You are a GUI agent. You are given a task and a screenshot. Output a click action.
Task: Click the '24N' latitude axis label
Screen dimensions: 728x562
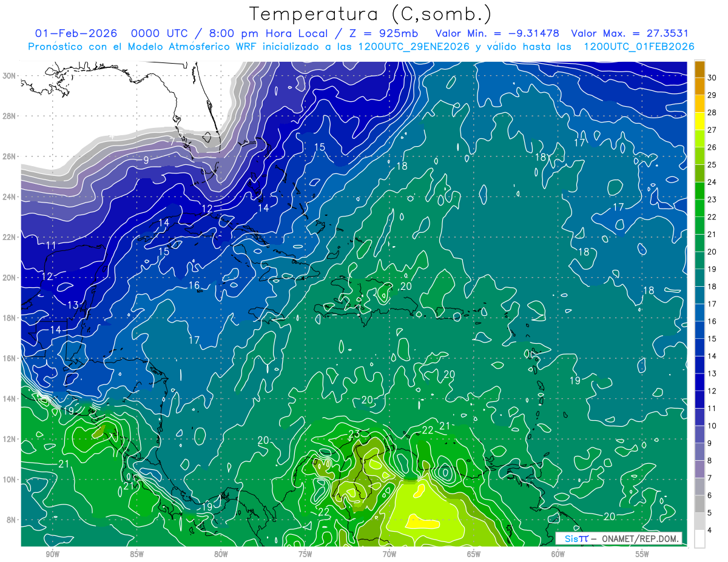tap(10, 197)
